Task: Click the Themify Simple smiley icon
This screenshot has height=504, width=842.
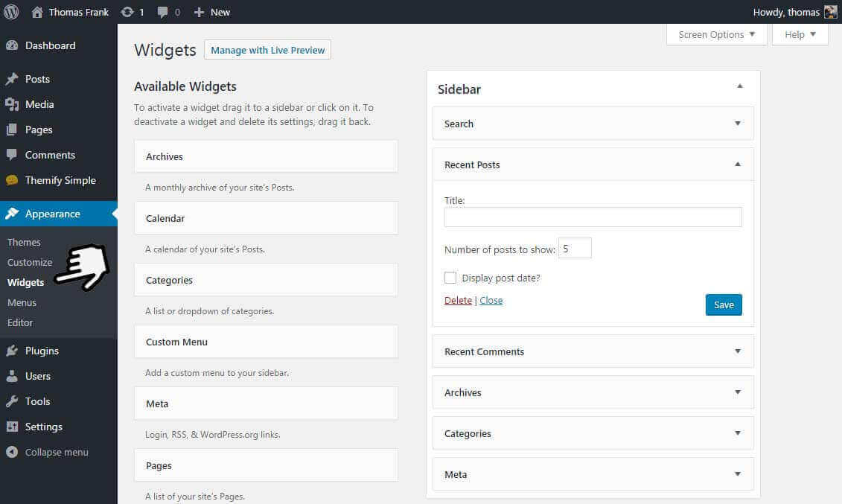Action: [x=12, y=180]
